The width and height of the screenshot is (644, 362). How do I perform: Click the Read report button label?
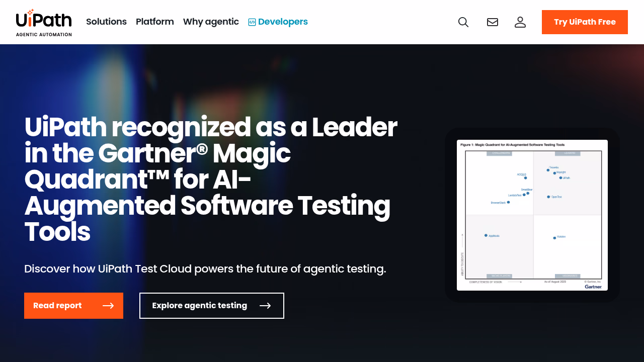[57, 306]
